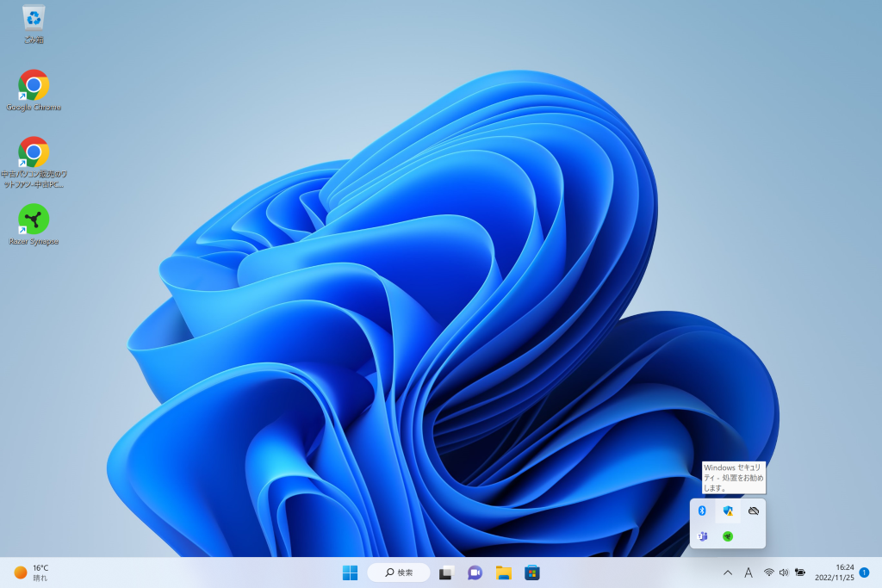Click the Bluetooth icon in tray overflow
The height and width of the screenshot is (588, 882).
click(x=702, y=511)
